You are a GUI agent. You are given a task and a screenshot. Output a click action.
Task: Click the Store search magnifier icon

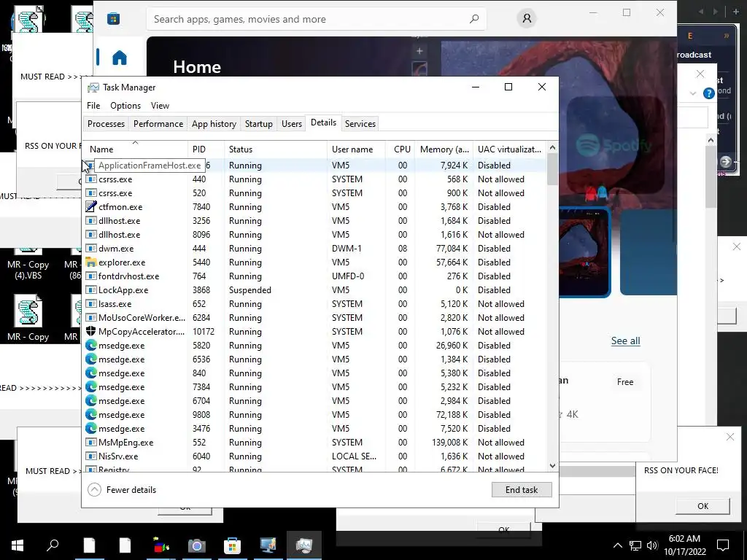(x=474, y=19)
